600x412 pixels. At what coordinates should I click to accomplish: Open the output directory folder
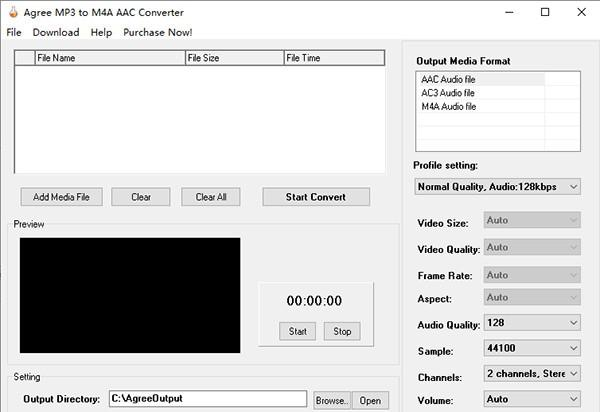pyautogui.click(x=370, y=401)
